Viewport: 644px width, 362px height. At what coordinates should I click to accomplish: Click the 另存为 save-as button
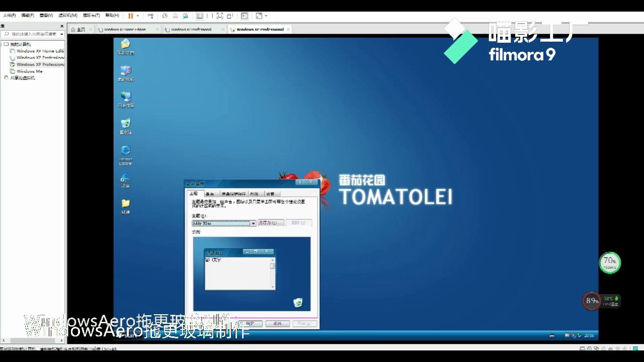[x=271, y=223]
